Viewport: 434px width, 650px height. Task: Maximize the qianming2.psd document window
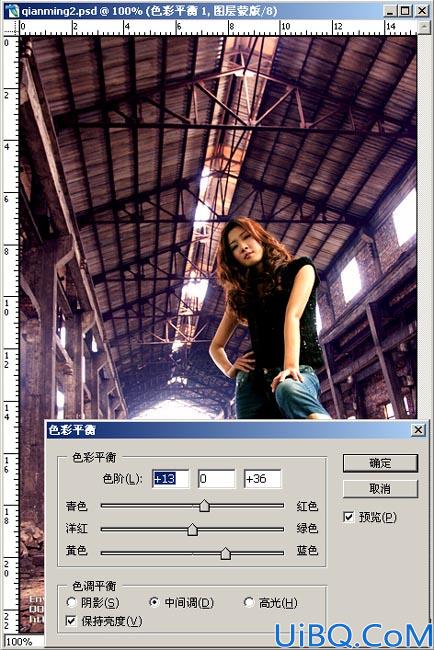tap(405, 11)
